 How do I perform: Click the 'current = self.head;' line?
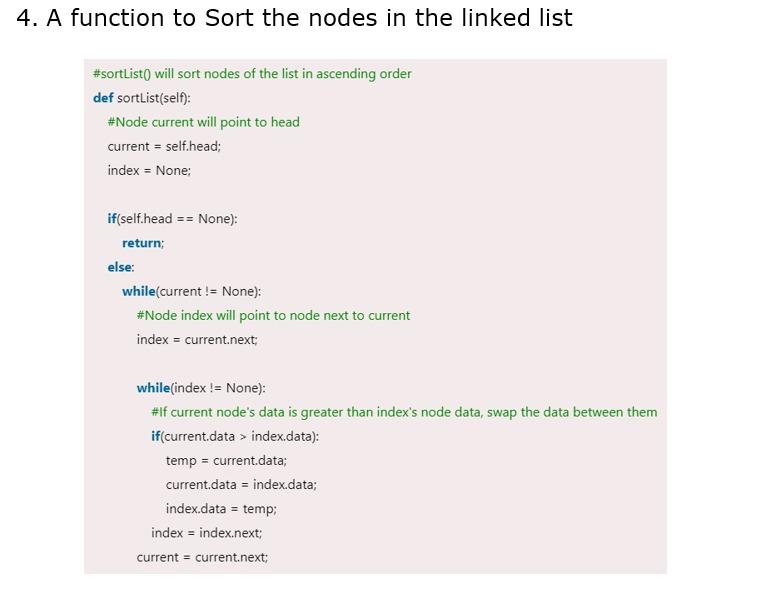coord(164,146)
